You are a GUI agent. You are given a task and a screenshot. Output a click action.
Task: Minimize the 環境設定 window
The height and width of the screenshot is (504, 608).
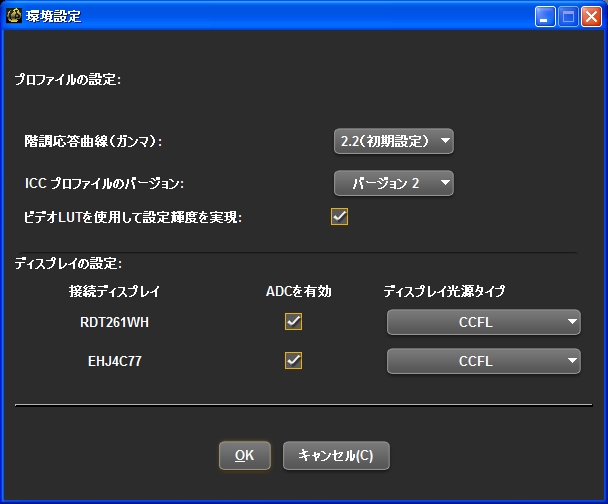pyautogui.click(x=545, y=17)
